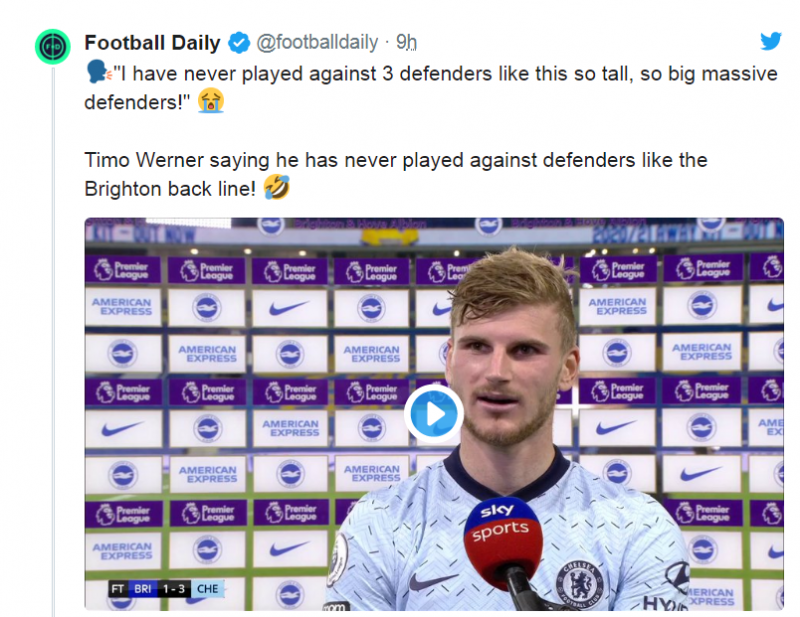The height and width of the screenshot is (617, 800).
Task: Click the '1 - 3' score in the scoreboard
Action: [177, 589]
